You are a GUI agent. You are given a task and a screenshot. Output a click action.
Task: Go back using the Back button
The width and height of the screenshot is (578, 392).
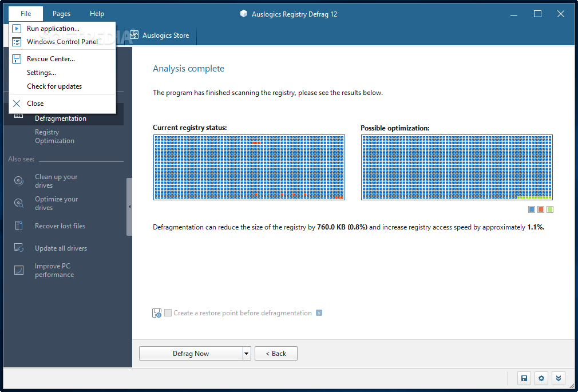(x=276, y=353)
